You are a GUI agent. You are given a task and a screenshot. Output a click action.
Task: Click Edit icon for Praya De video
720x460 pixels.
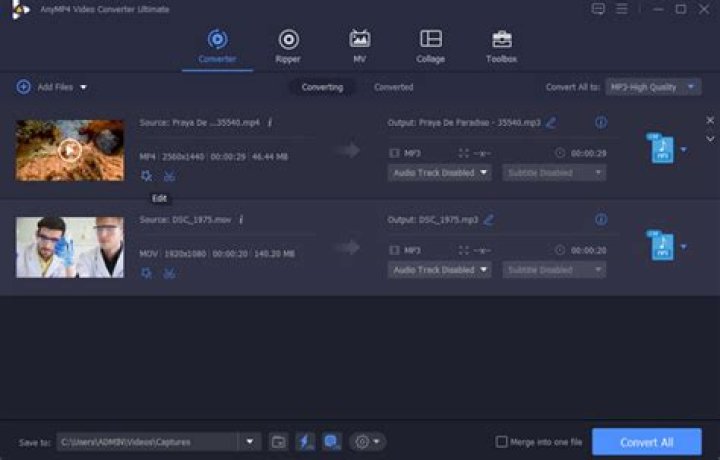(146, 176)
